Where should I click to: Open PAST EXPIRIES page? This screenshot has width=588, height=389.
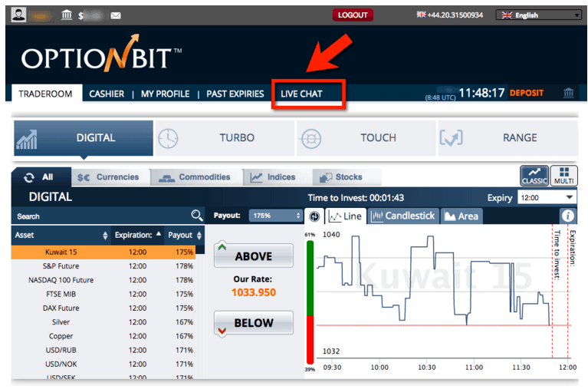[235, 94]
